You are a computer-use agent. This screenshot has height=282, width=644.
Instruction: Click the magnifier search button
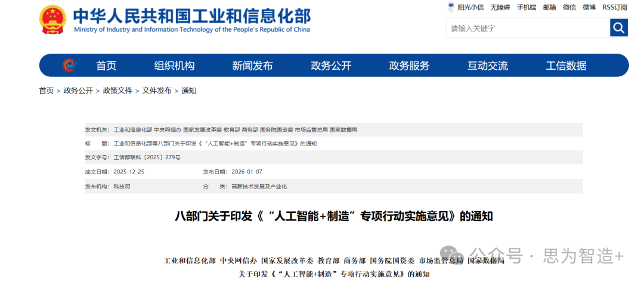click(x=618, y=27)
